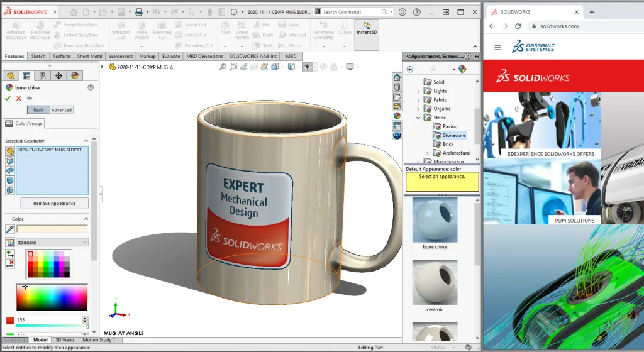The image size is (644, 352).
Task: Switch to Advanced appearance mode
Action: point(62,110)
